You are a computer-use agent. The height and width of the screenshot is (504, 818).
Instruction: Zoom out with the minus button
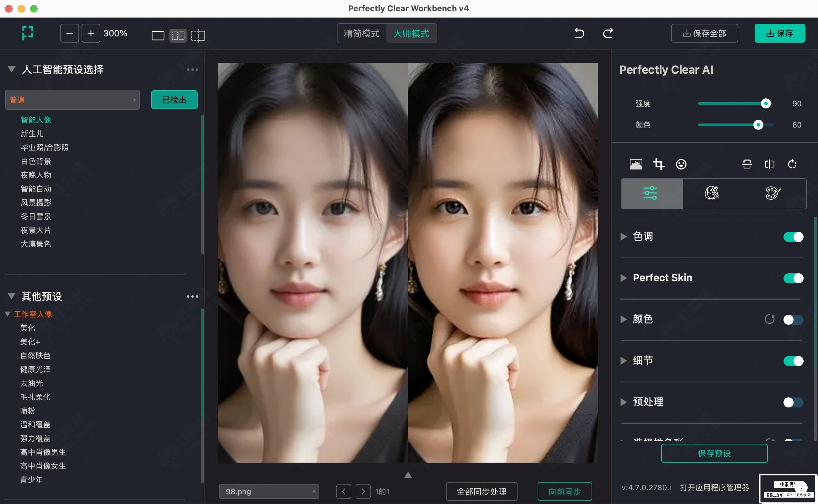click(69, 33)
